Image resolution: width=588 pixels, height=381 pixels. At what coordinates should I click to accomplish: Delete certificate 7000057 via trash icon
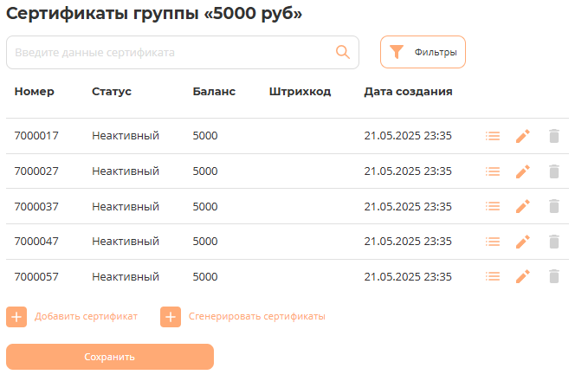tap(554, 276)
